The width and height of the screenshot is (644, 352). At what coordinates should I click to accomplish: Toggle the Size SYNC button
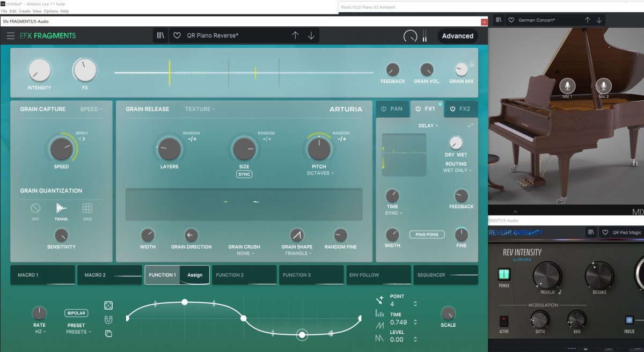pyautogui.click(x=244, y=174)
